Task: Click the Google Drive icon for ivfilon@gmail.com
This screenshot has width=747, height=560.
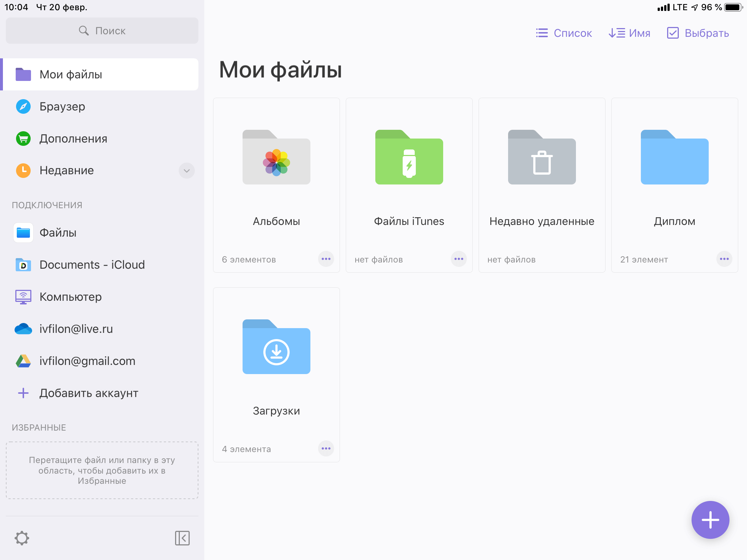Action: click(23, 361)
